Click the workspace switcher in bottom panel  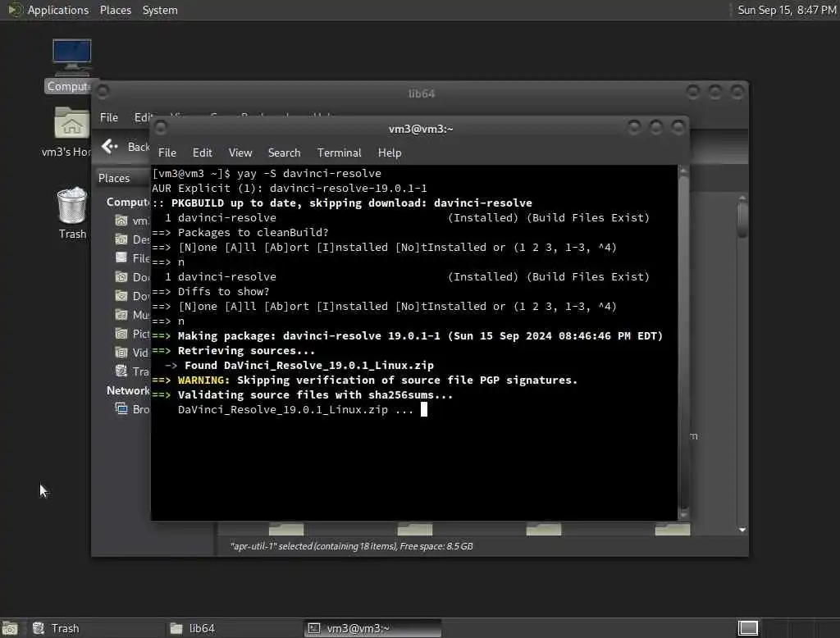[748, 628]
